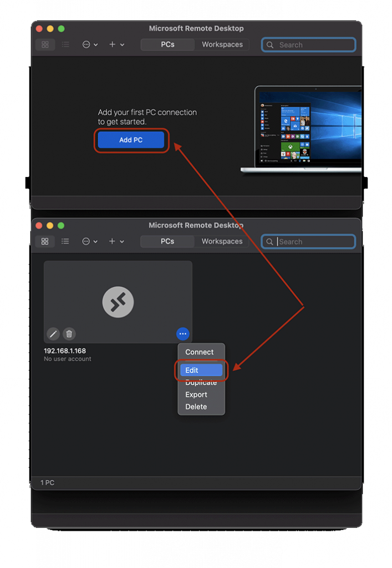Viewport: 392px width, 568px height.
Task: Select Workspaces tab in bottom window
Action: pos(222,241)
